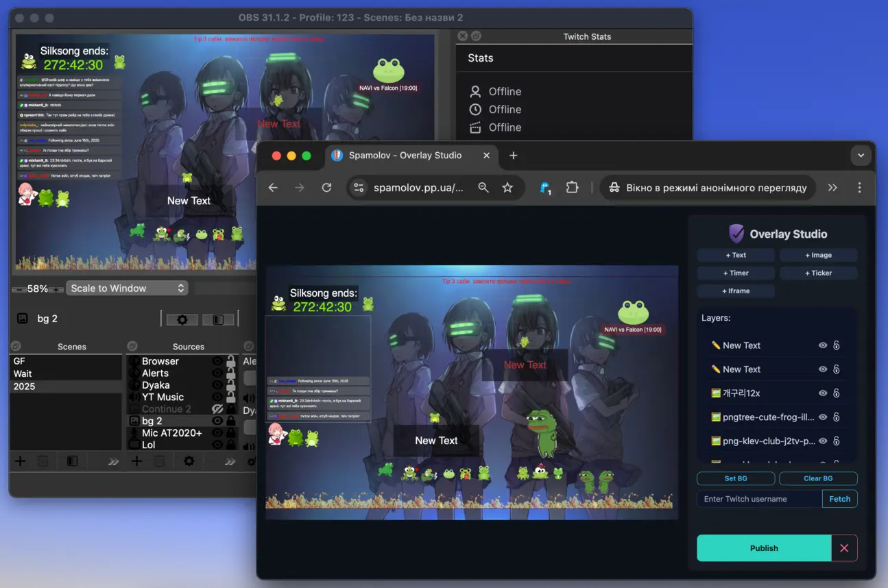Show the hidden Continue 2 source
The image size is (888, 588).
pyautogui.click(x=218, y=408)
